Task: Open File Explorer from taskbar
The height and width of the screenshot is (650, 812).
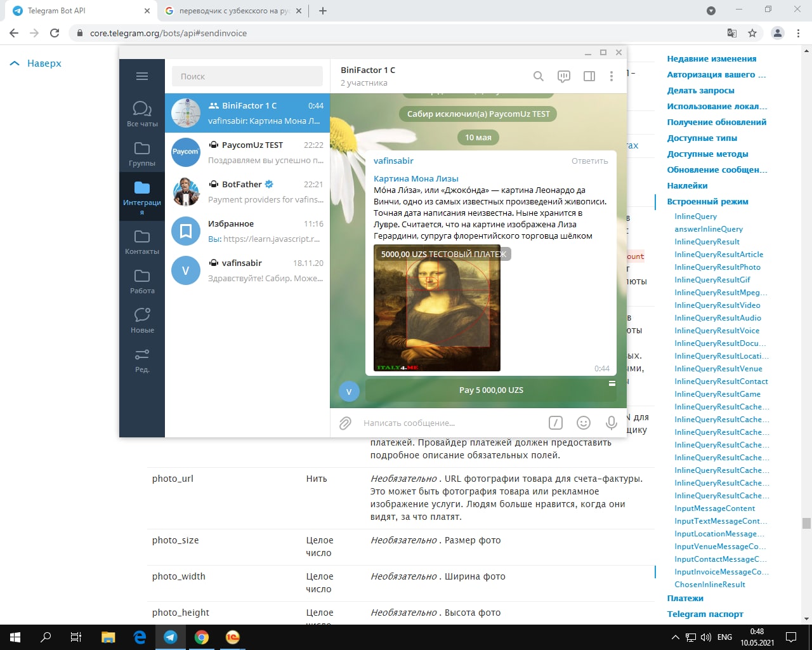Action: click(x=108, y=637)
